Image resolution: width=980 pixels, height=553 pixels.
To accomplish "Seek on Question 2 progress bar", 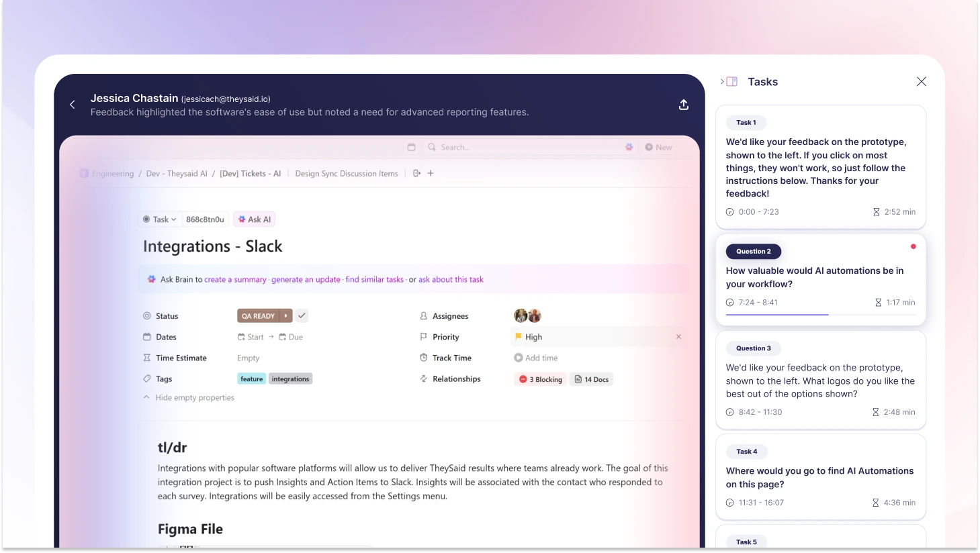I will (x=821, y=314).
